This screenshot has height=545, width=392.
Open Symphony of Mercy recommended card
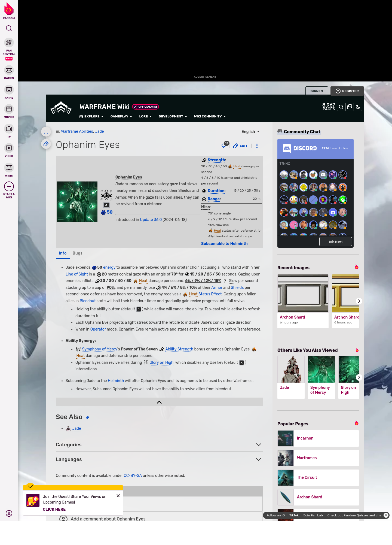tap(321, 377)
